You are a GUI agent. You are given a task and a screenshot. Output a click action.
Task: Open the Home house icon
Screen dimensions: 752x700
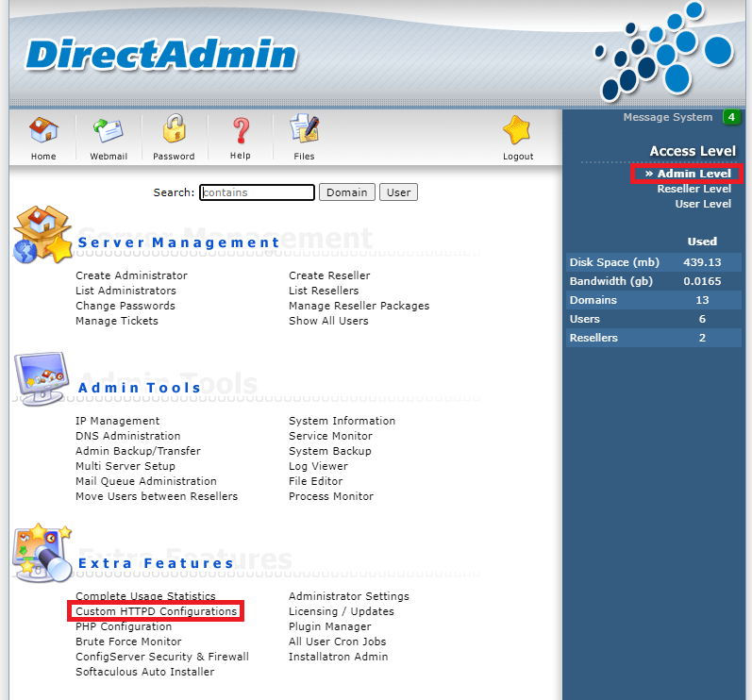pos(43,129)
